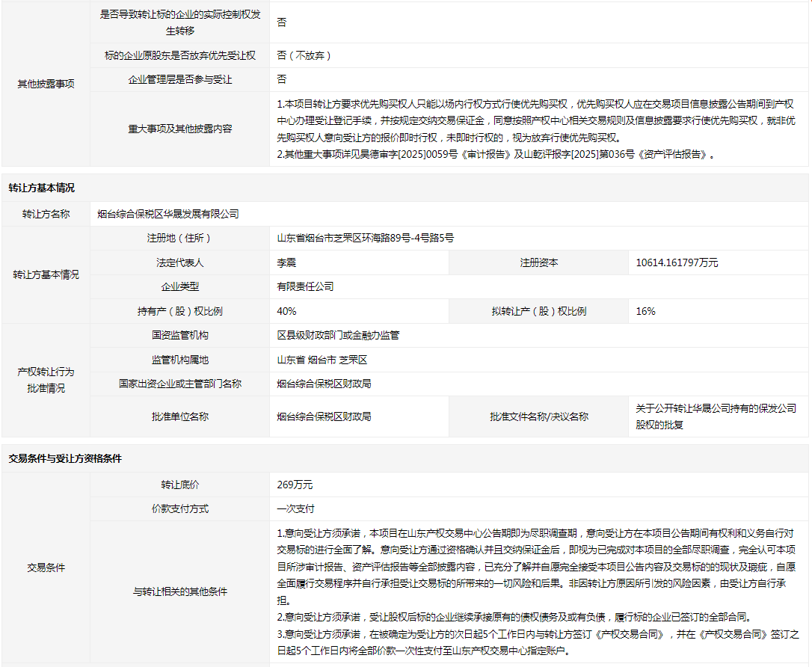Click the registered address starting with "山东省烟台市芝罘区环海路"
The image size is (812, 667).
[x=365, y=238]
